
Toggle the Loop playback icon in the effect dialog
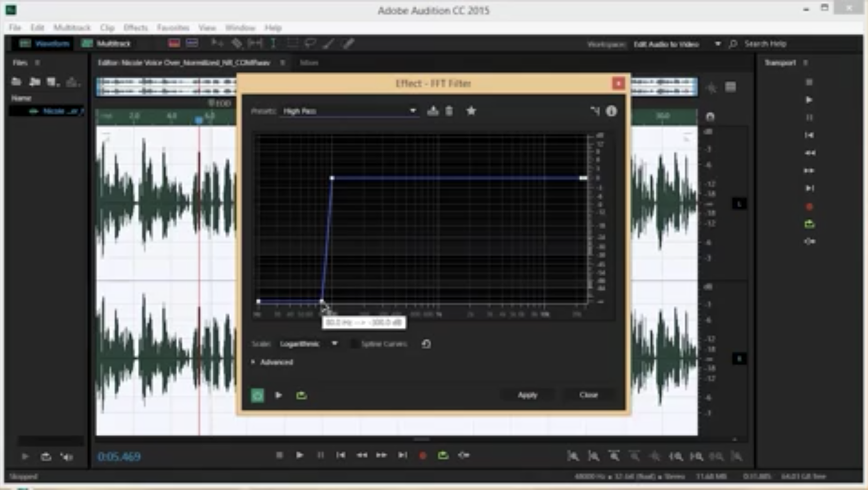pyautogui.click(x=301, y=395)
